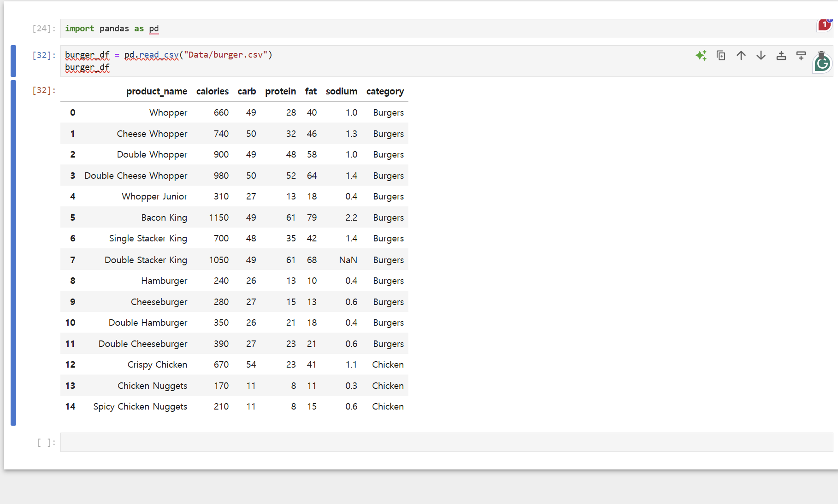Place cursor in the read_csv code cell
Viewport: 838px width, 504px height.
[x=446, y=61]
